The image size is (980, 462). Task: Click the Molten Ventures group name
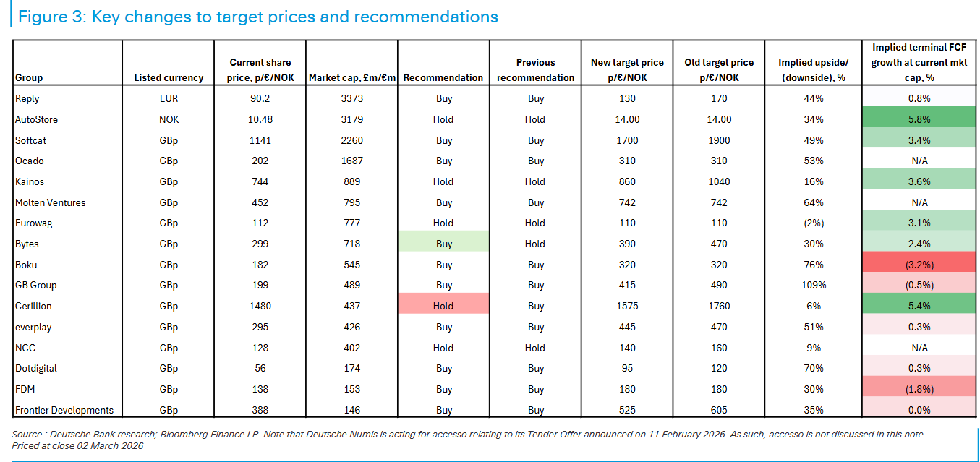[x=51, y=202]
